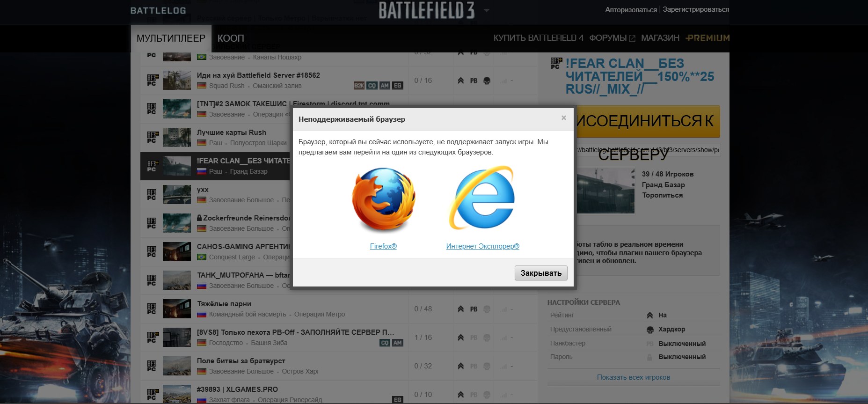868x404 pixels.
Task: Click the map thumbnail of the CAHOS-GAMING server
Action: click(177, 251)
